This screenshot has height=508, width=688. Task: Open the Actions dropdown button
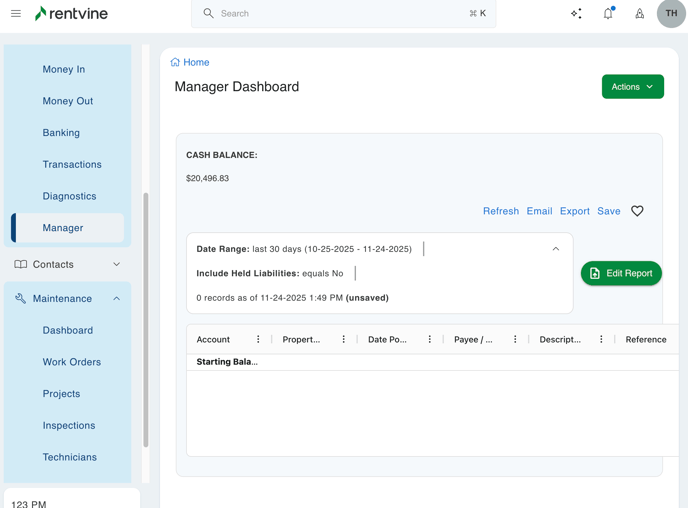(632, 87)
